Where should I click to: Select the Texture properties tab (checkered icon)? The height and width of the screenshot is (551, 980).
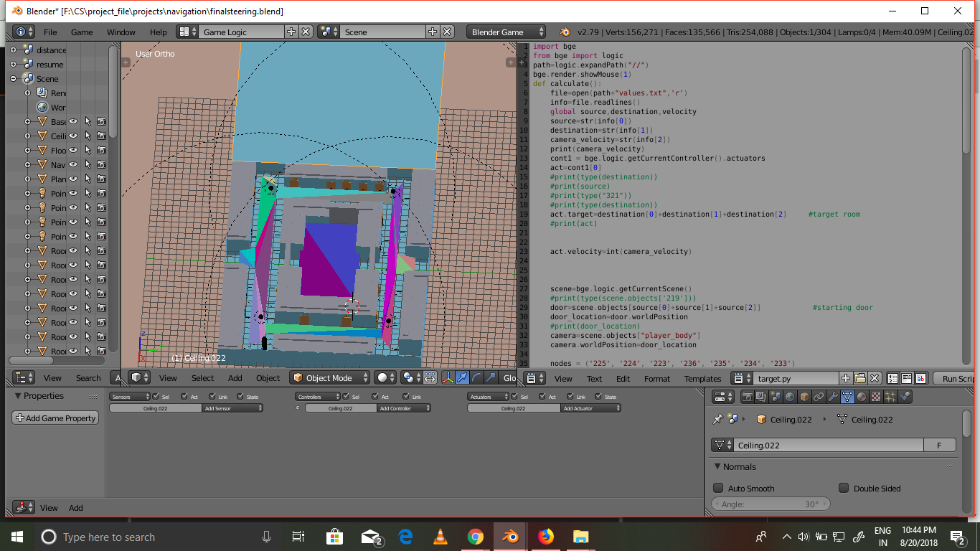point(875,397)
